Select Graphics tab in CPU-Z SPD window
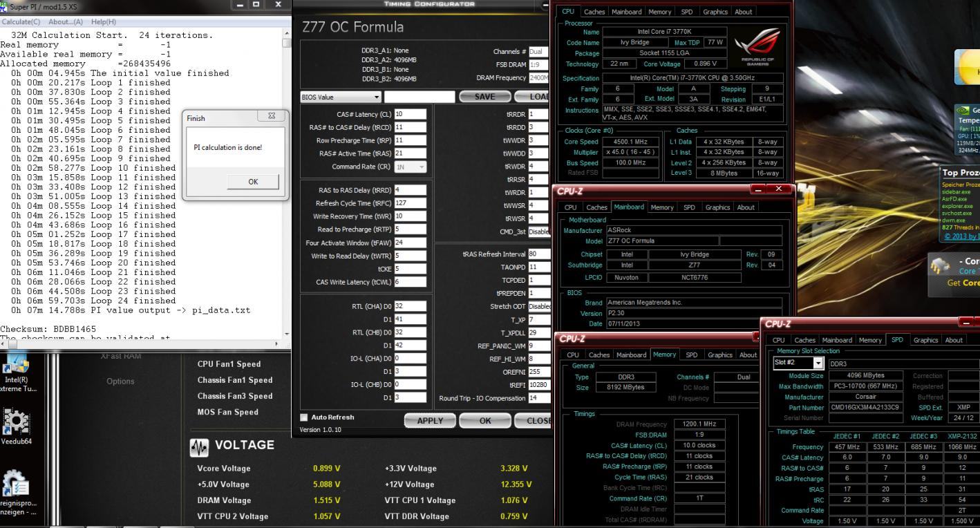The image size is (980, 528). (x=927, y=340)
